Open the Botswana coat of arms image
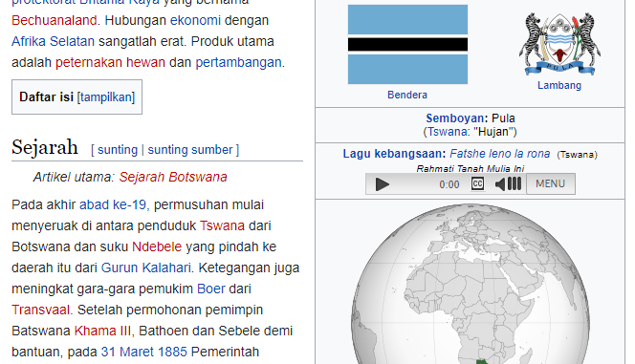The image size is (635, 364). click(x=559, y=44)
